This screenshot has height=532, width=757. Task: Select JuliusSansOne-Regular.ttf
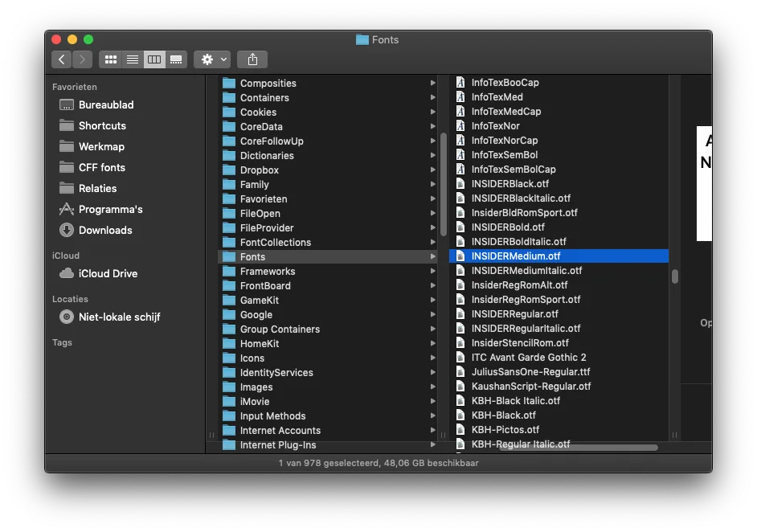click(x=559, y=372)
